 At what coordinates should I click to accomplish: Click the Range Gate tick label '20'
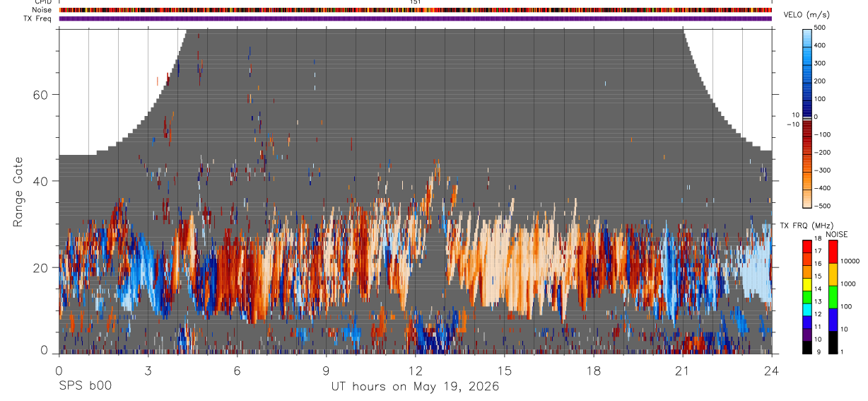[42, 267]
